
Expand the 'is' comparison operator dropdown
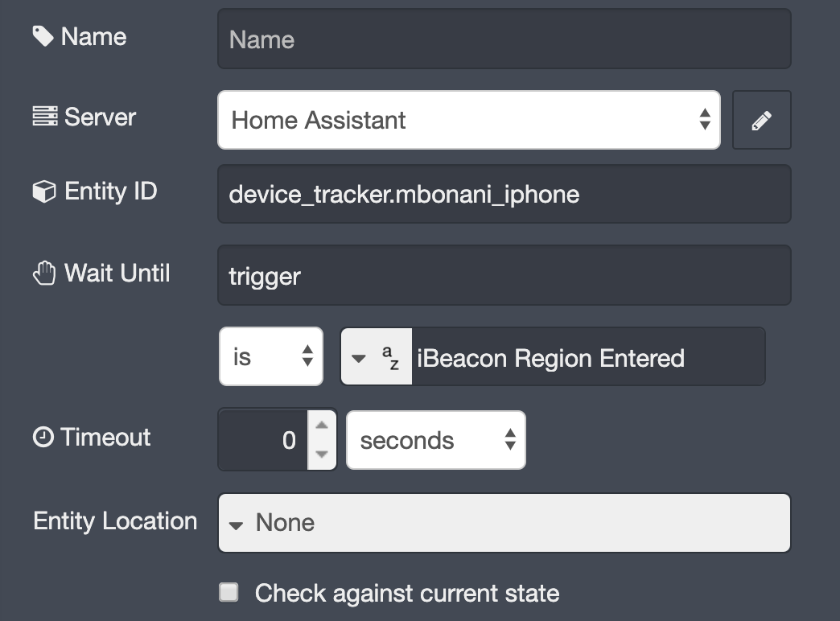point(270,356)
